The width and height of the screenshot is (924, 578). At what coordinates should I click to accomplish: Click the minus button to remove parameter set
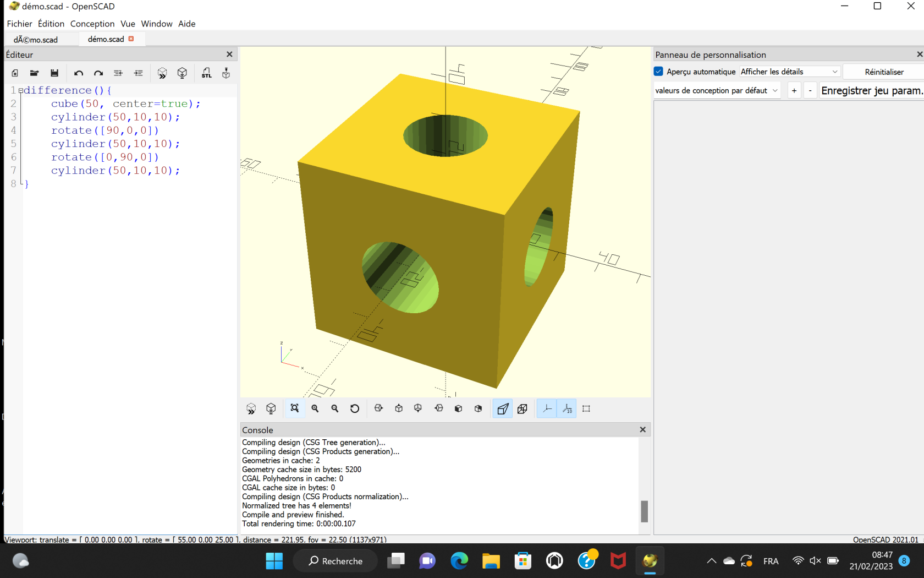coord(810,90)
